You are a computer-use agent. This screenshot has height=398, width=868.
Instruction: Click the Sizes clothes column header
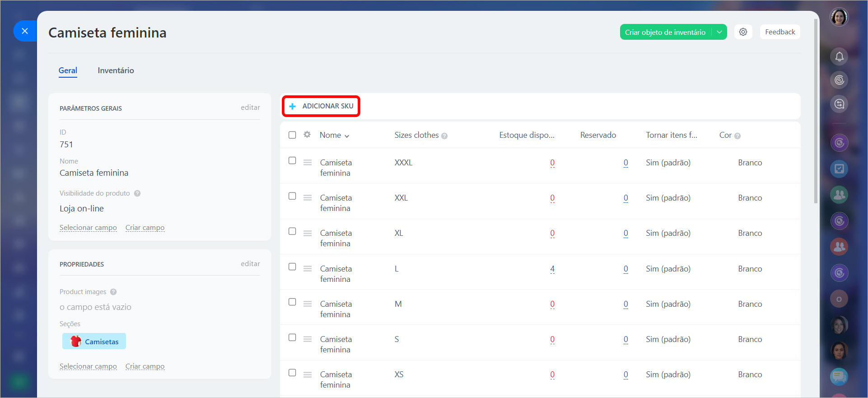tap(416, 135)
